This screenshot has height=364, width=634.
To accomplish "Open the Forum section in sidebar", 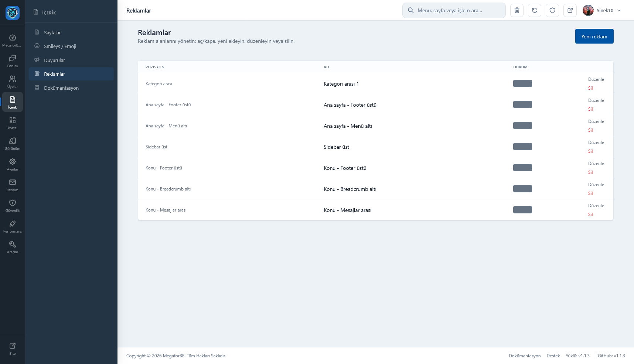I will [x=13, y=61].
